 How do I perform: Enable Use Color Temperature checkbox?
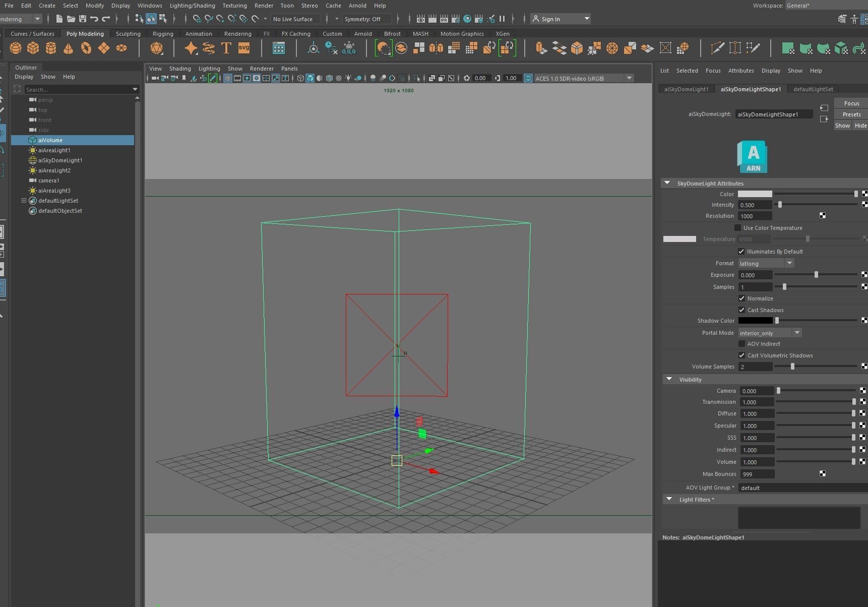pos(738,228)
